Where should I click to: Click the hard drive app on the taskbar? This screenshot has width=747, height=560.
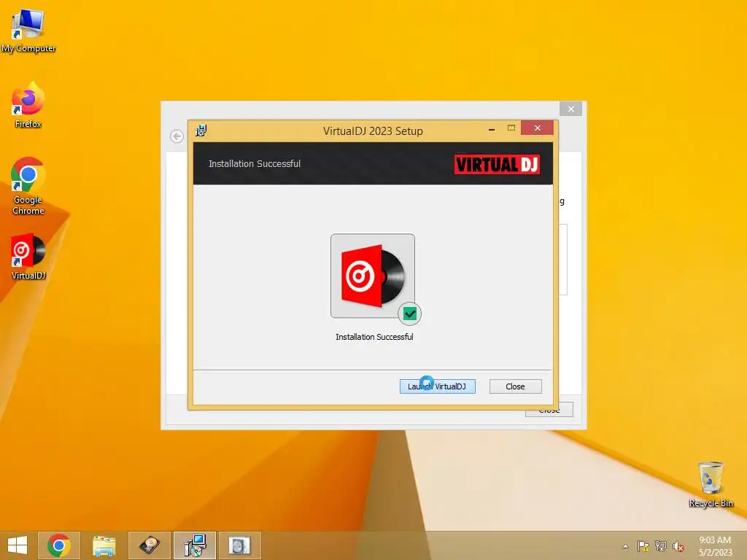[149, 545]
